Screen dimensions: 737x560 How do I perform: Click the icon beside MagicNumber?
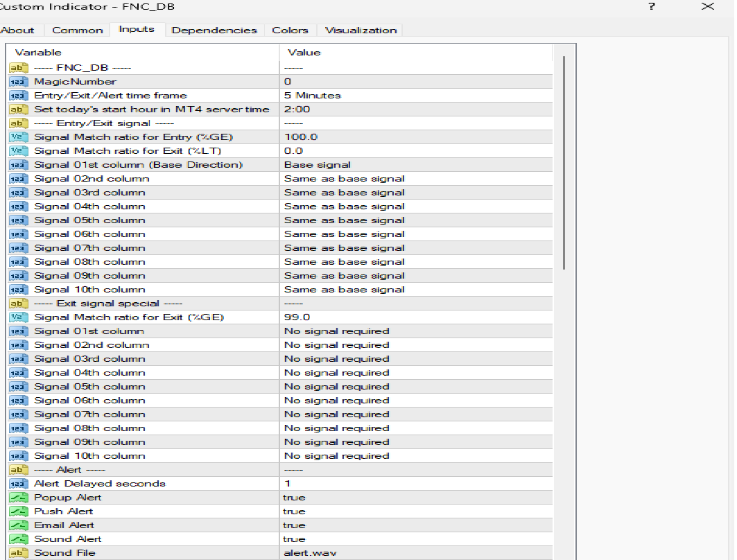pos(18,82)
